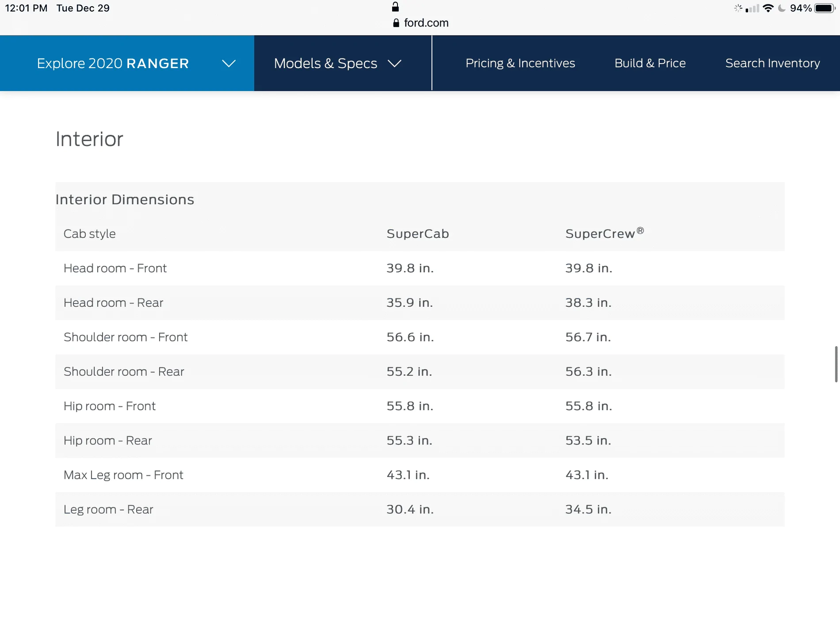The width and height of the screenshot is (840, 630).
Task: Tap the padlock icon beside ford.com
Action: pyautogui.click(x=396, y=23)
